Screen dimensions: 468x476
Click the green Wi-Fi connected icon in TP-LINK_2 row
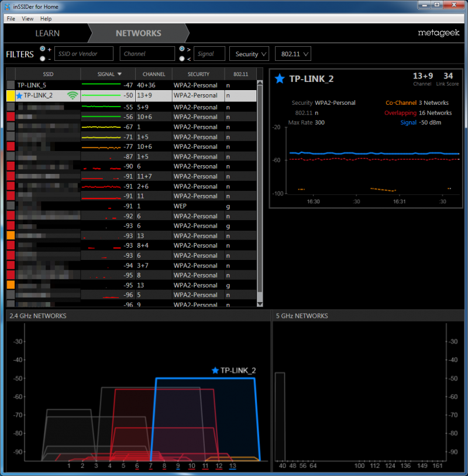tap(73, 95)
